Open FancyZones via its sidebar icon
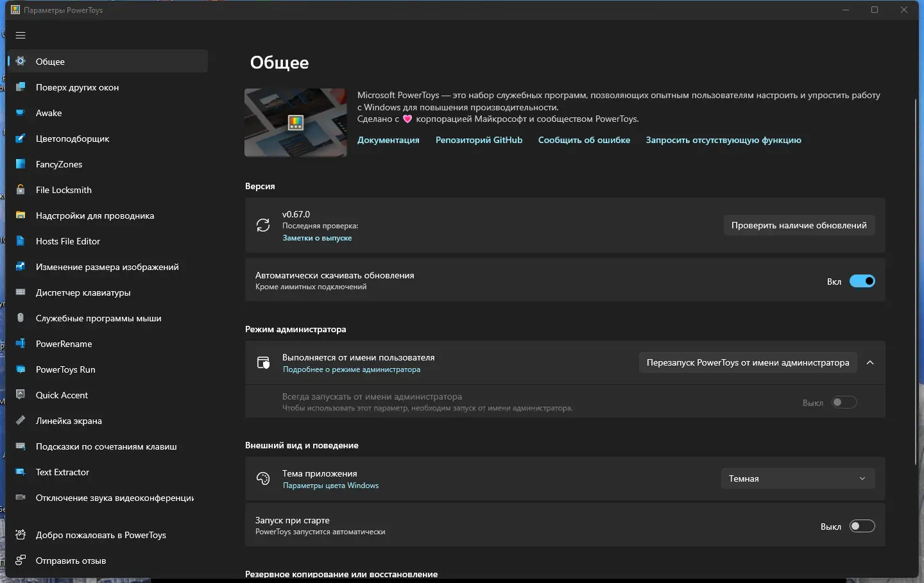 tap(21, 164)
